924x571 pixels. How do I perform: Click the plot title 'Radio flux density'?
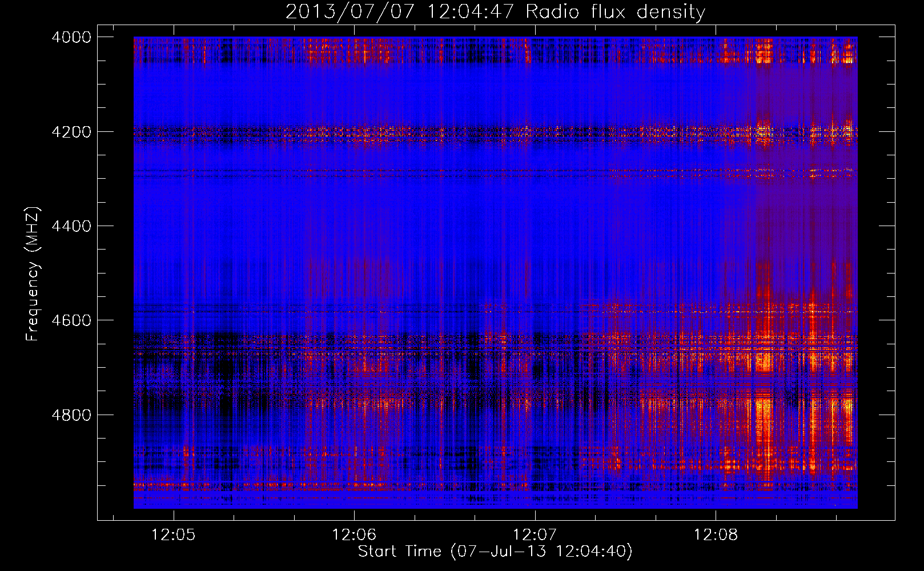(615, 11)
